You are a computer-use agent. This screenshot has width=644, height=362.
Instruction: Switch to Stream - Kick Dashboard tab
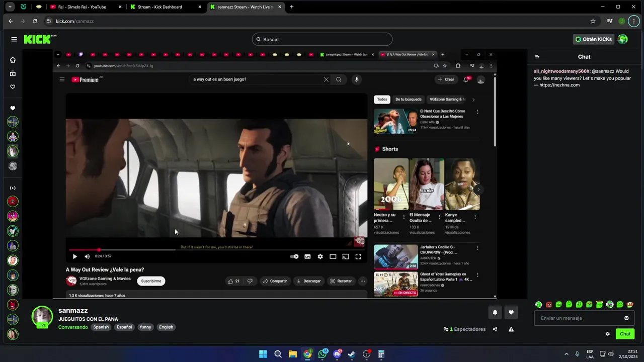(x=166, y=7)
